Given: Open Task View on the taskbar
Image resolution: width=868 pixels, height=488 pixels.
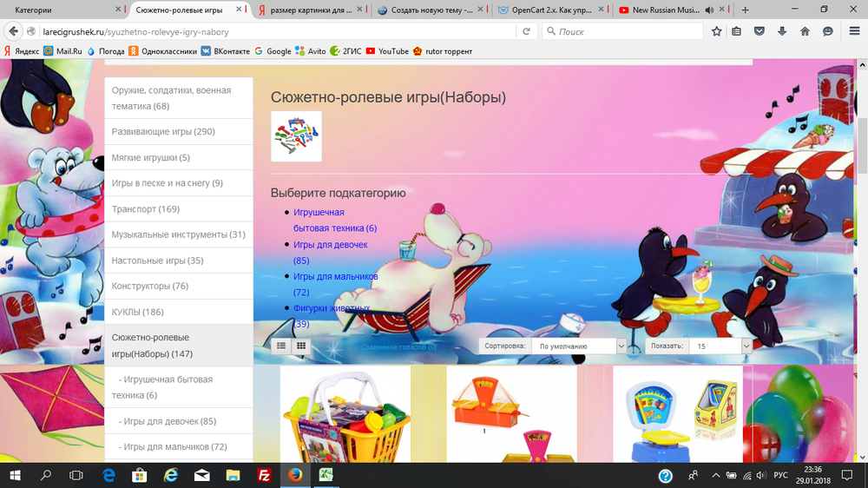Looking at the screenshot, I should click(x=76, y=475).
